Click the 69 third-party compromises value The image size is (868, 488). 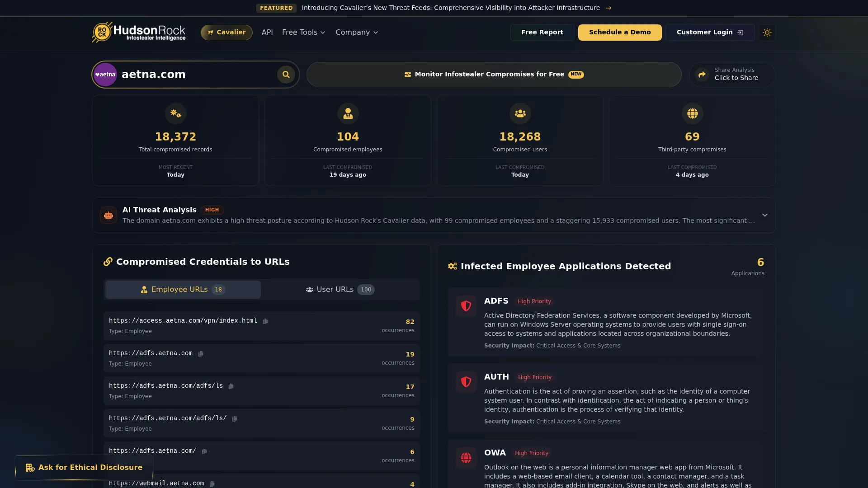point(692,136)
